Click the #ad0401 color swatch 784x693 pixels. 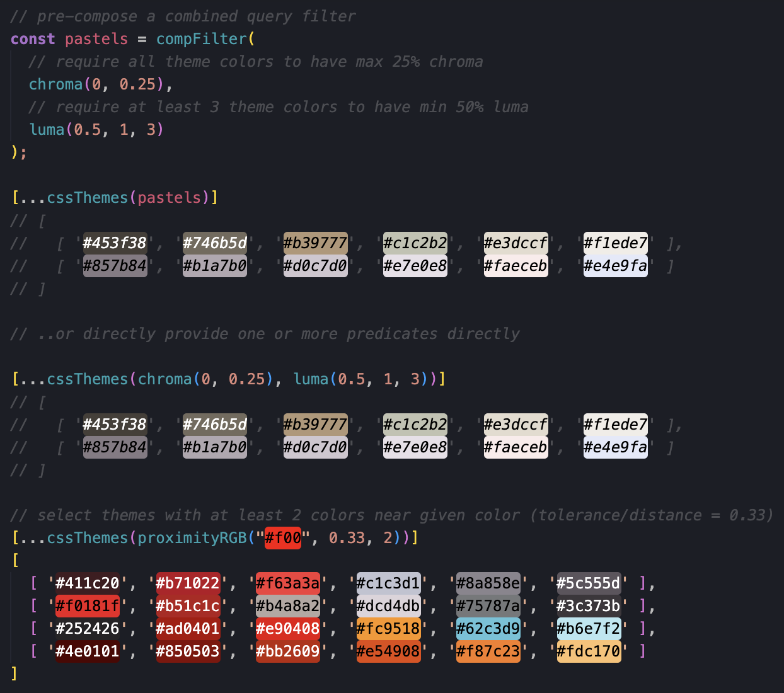click(188, 628)
